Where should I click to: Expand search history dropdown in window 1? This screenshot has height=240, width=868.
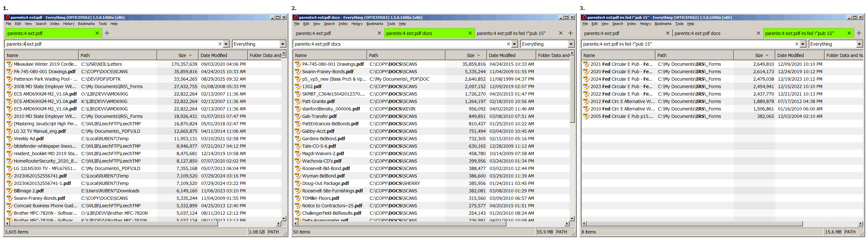(x=226, y=44)
